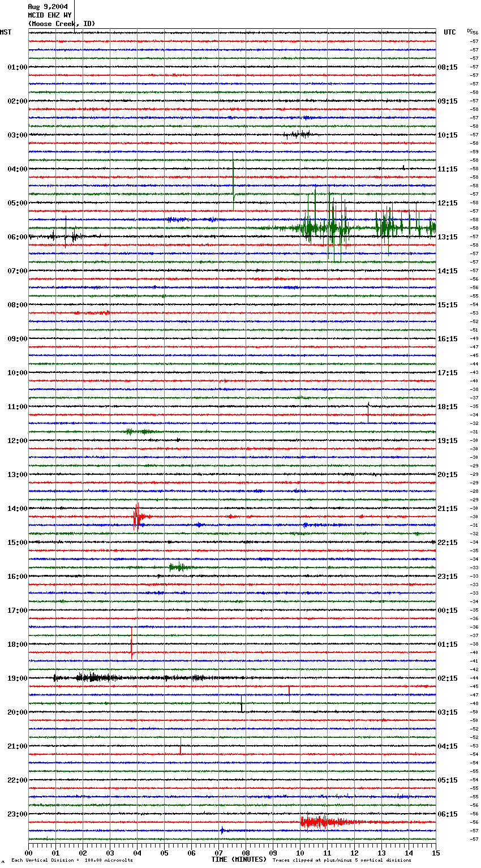Click the 16:00 MST row label
Screen dimensions: 481x868
point(17,577)
